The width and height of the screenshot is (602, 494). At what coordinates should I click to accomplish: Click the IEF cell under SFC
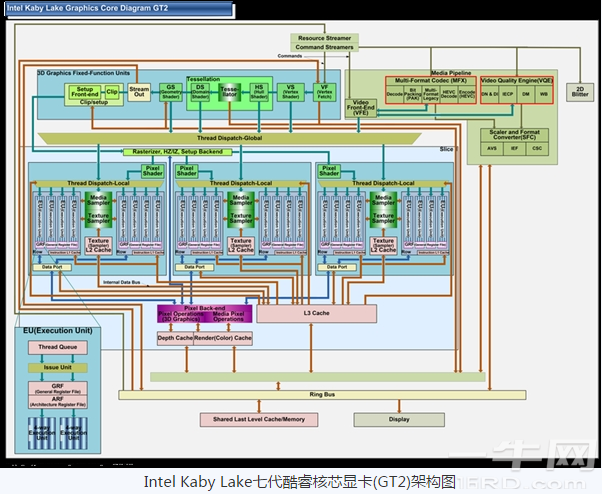pyautogui.click(x=514, y=149)
